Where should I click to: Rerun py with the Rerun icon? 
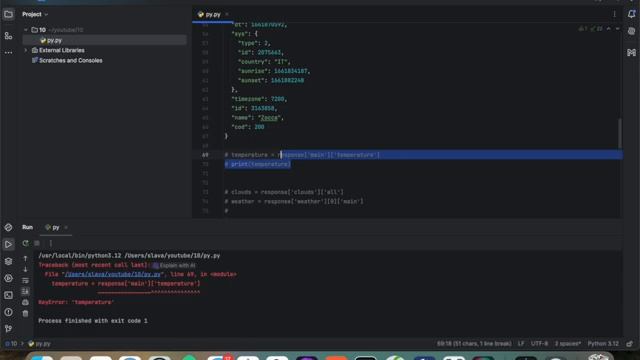click(x=25, y=243)
